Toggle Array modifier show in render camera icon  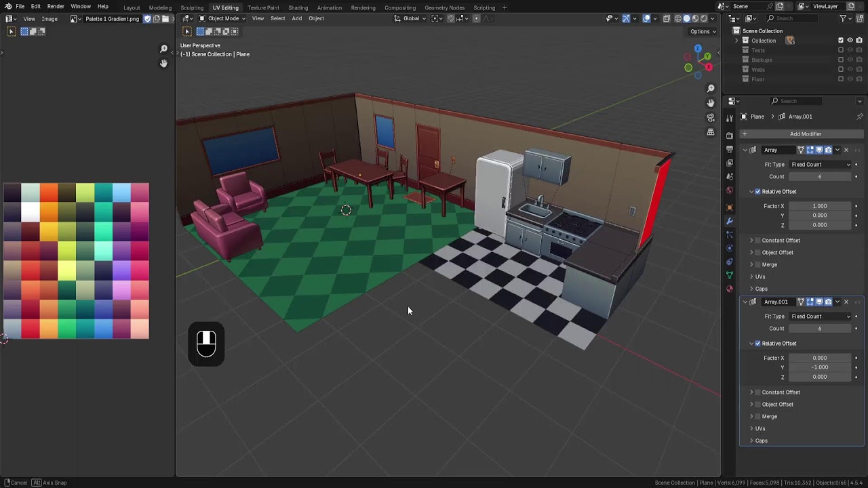coord(828,150)
